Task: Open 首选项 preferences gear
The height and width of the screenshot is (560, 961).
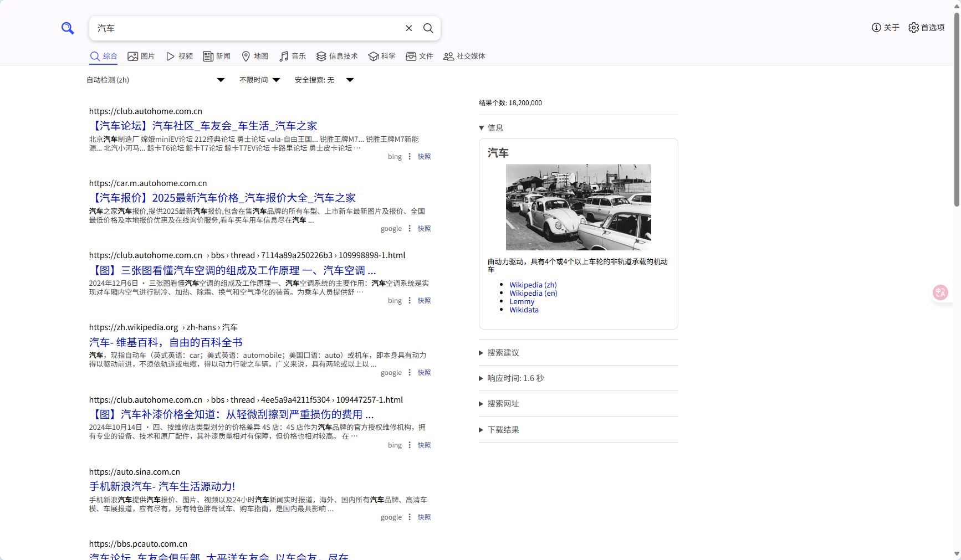Action: pyautogui.click(x=926, y=28)
